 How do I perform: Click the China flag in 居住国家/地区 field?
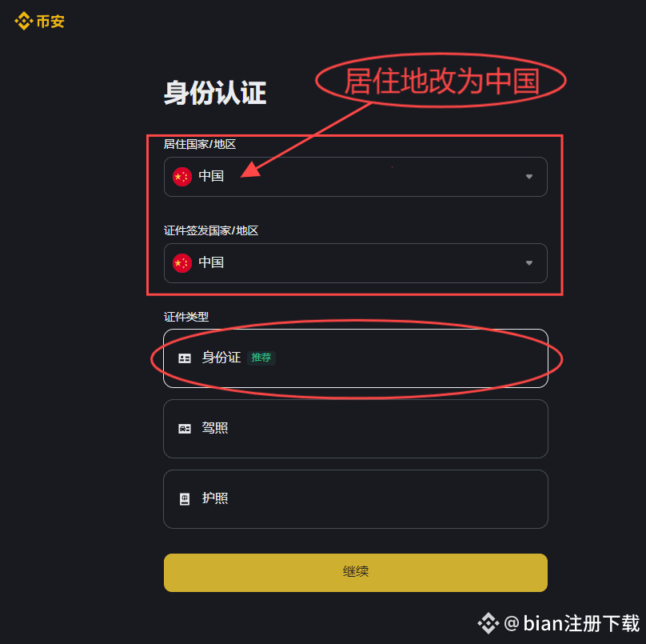coord(182,177)
